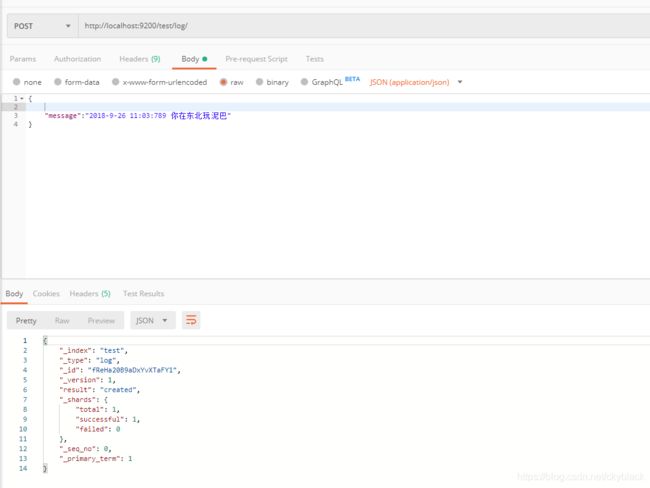Toggle the line wrap icon
This screenshot has height=488, width=650.
tap(191, 320)
